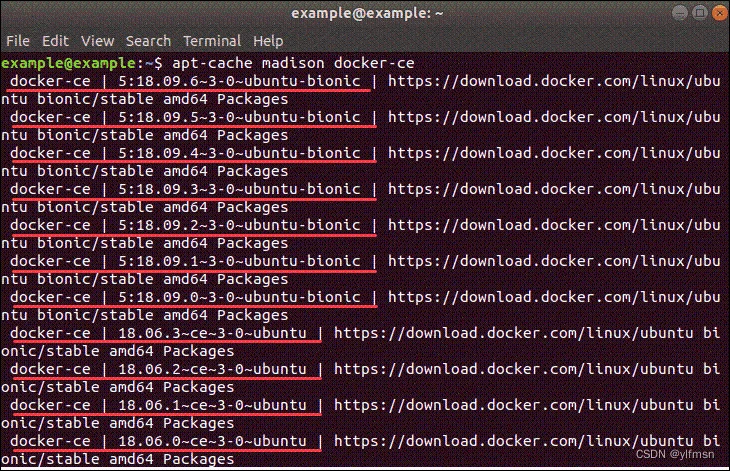The height and width of the screenshot is (471, 730).
Task: Open the Search menu
Action: click(x=148, y=41)
